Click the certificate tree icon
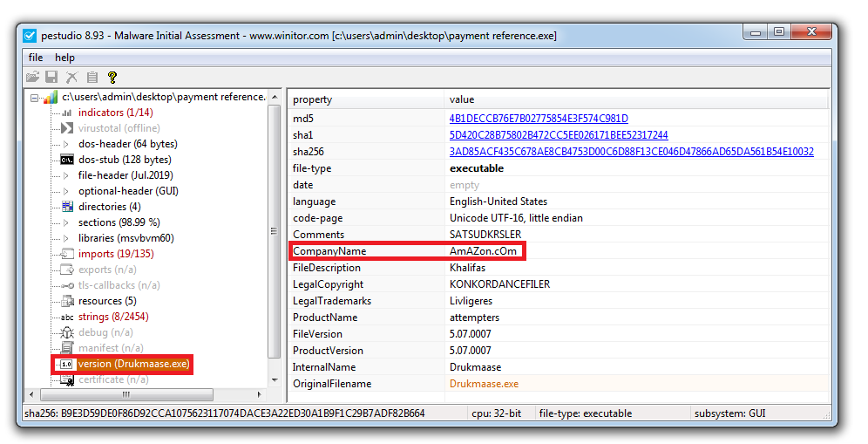868x444 pixels. coord(67,379)
